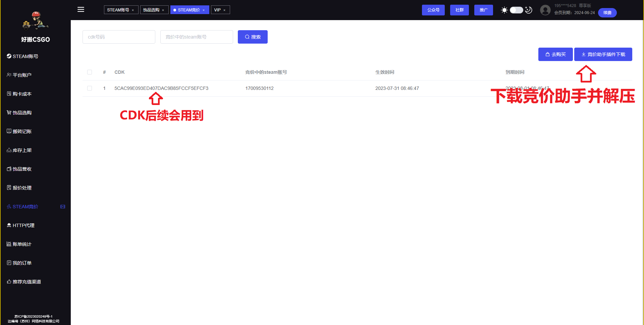Screen dimensions: 644x325
Task: Click the 到期时间 column header
Action: click(x=515, y=72)
